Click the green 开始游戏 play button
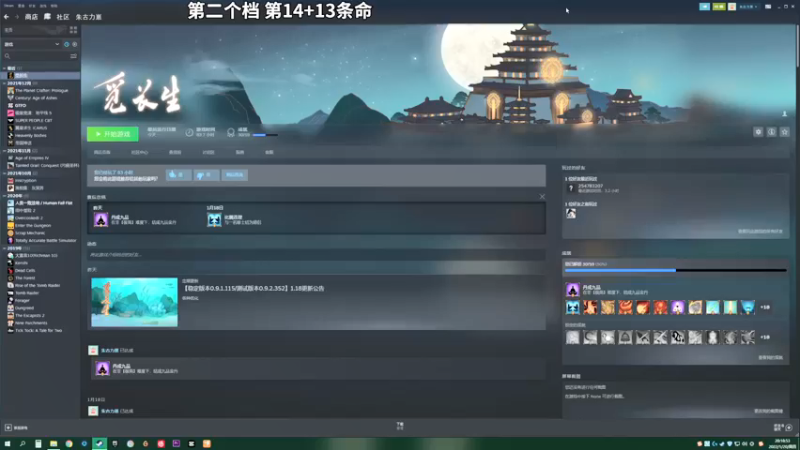The width and height of the screenshot is (800, 450). 112,134
